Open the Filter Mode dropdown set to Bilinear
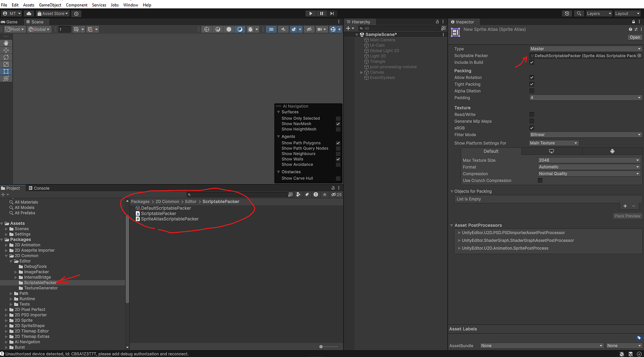Viewport: 644px width, 357px height. pos(586,135)
